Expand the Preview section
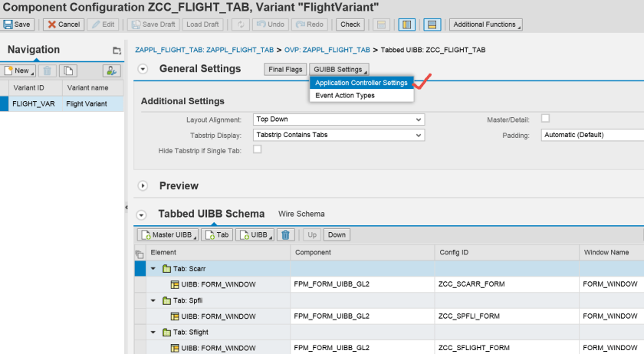644x354 pixels. point(143,185)
